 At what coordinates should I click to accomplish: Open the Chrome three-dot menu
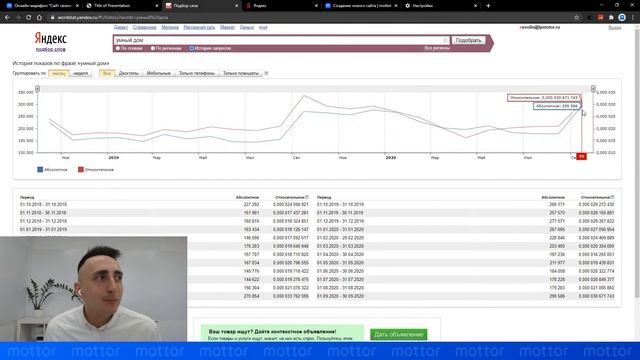point(633,18)
